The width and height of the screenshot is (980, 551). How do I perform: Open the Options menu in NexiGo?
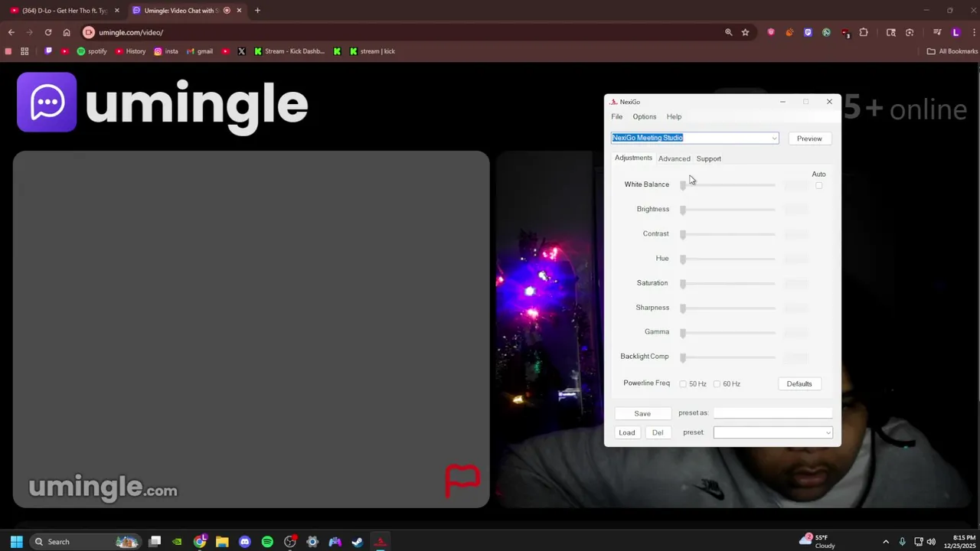[x=644, y=116]
